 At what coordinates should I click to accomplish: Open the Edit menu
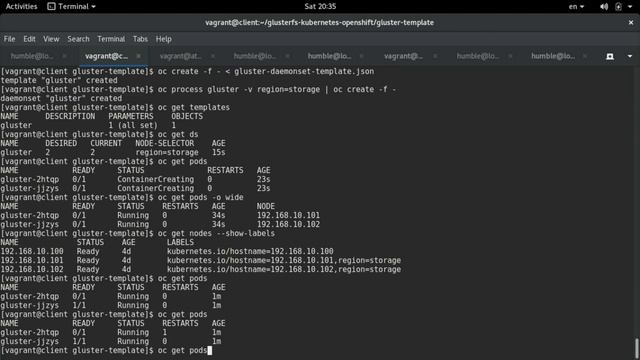point(29,39)
